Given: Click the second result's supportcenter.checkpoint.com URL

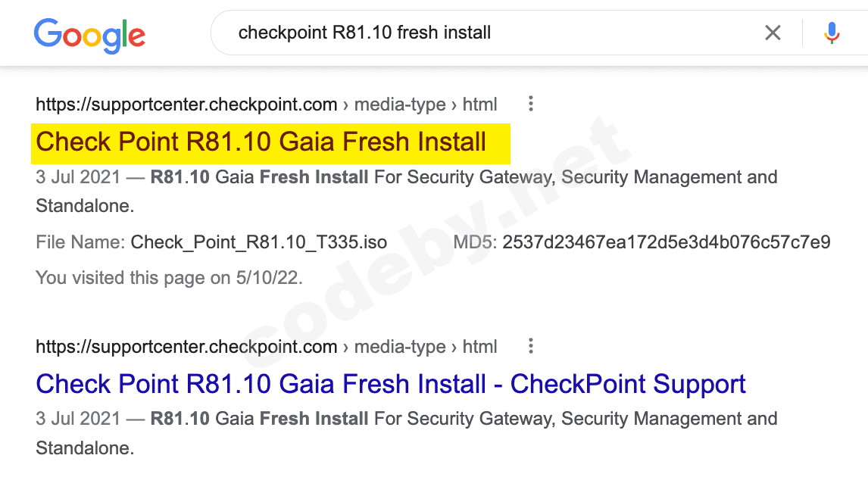Looking at the screenshot, I should [186, 347].
